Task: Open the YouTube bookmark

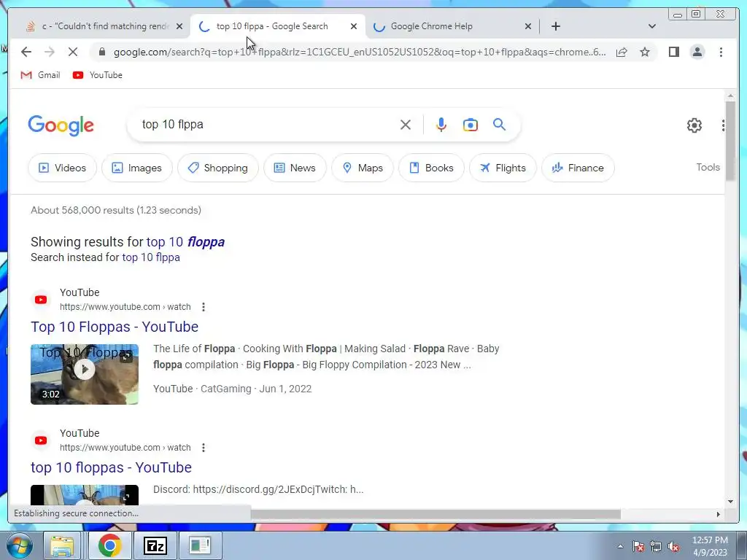Action: pos(98,75)
